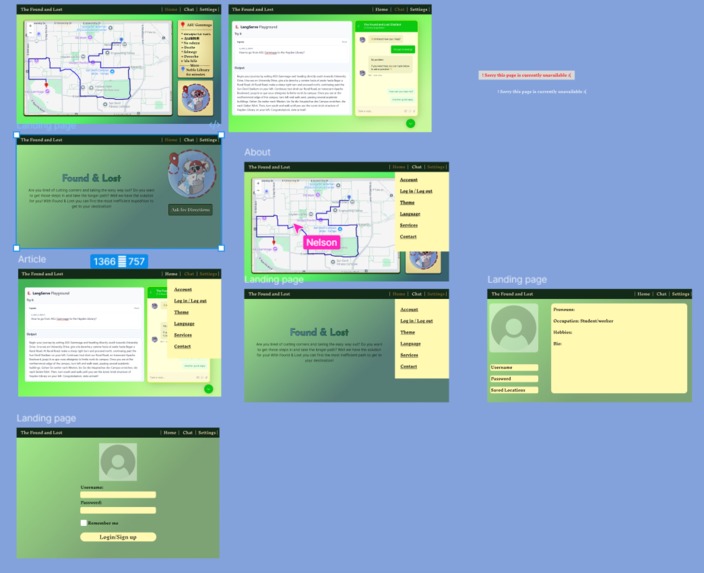Click the red pin icon heading the directions list panel
Viewport: 704px width, 573px height.
(183, 25)
